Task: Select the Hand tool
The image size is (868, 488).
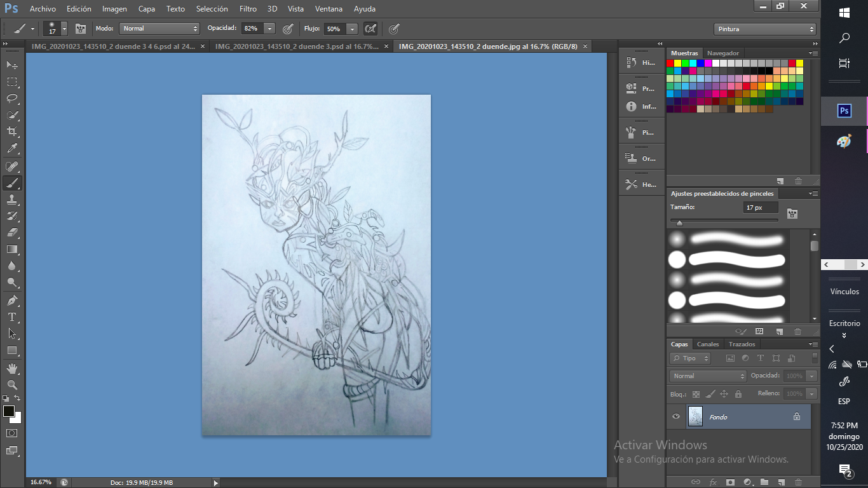Action: click(12, 368)
